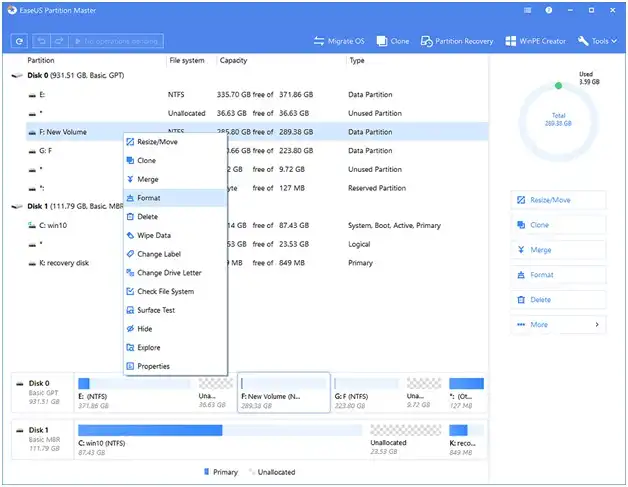
Task: Choose Clone in context menu
Action: pos(175,160)
